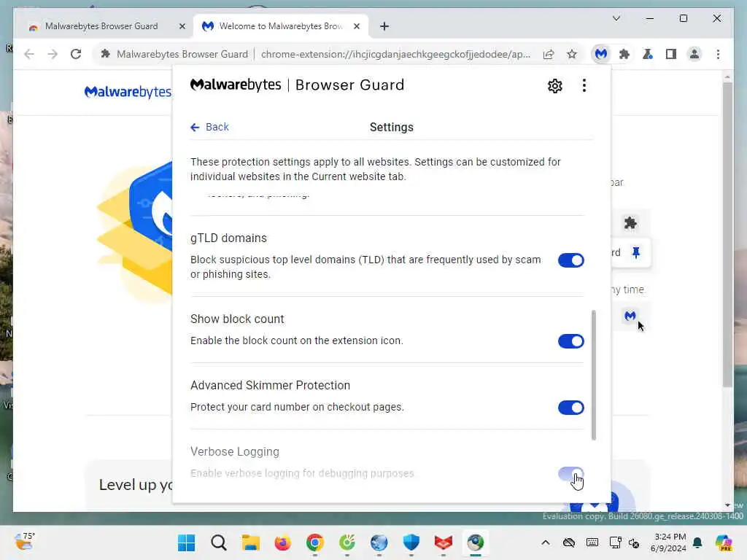Open a new Chrome tab
Screen dimensions: 747x560
pyautogui.click(x=384, y=26)
